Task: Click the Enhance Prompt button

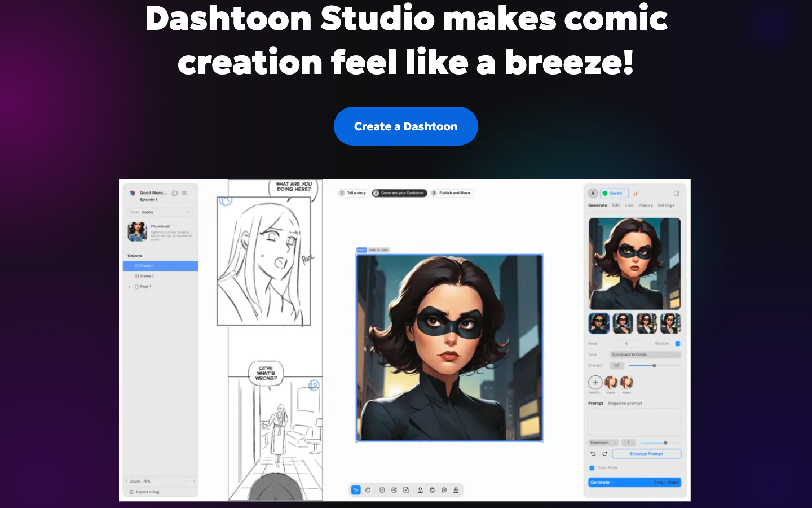Action: pyautogui.click(x=647, y=454)
